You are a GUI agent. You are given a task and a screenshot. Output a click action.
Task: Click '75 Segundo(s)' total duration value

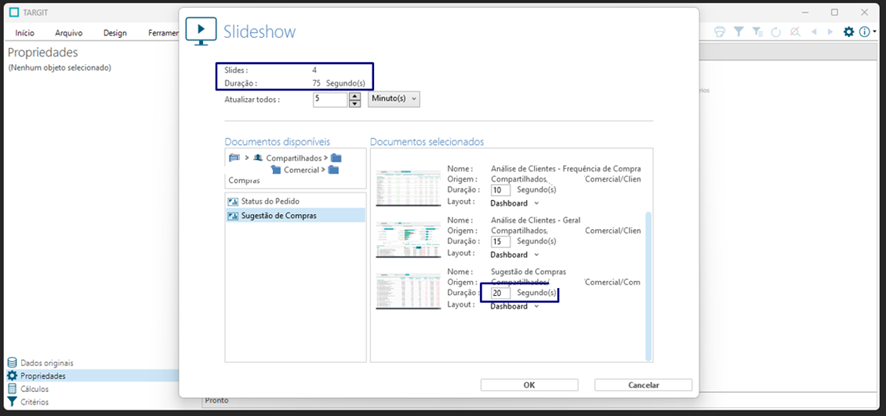(x=338, y=83)
